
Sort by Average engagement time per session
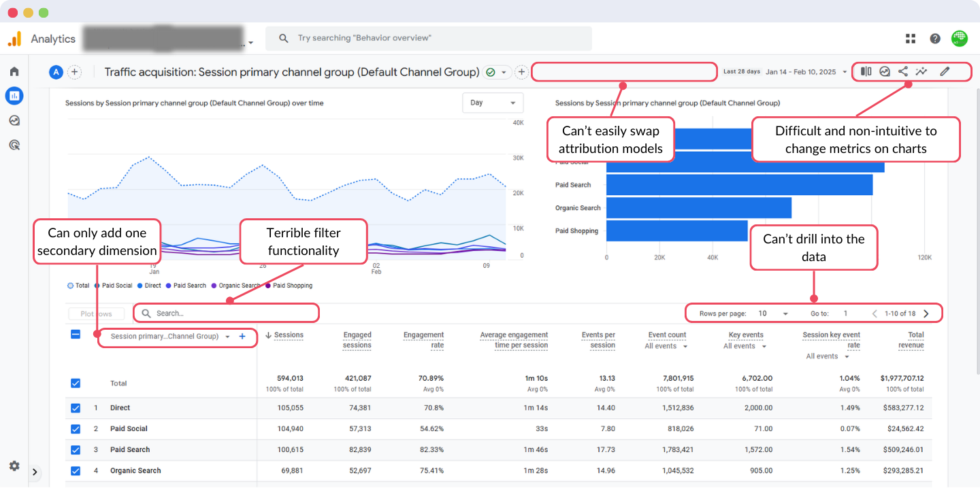click(514, 340)
